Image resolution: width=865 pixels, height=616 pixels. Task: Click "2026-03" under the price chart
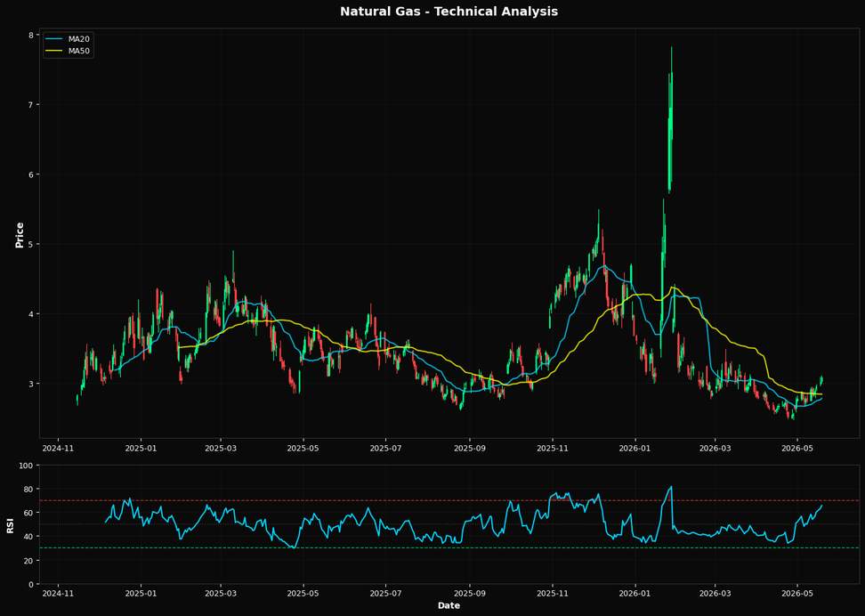click(x=715, y=449)
